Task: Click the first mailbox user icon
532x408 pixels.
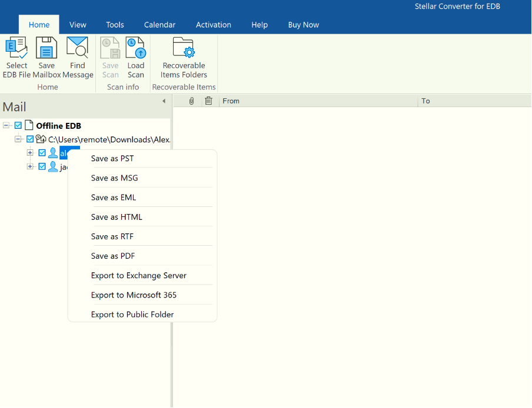Action: [53, 153]
